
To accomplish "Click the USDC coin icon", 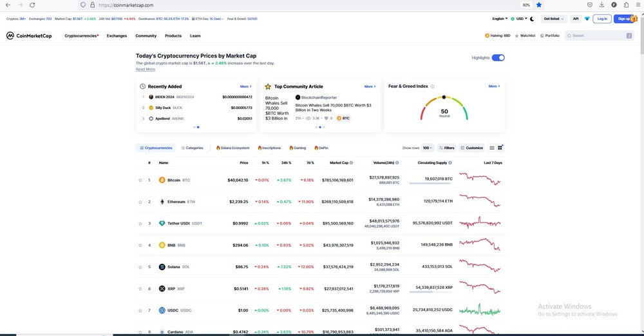I will coord(162,310).
